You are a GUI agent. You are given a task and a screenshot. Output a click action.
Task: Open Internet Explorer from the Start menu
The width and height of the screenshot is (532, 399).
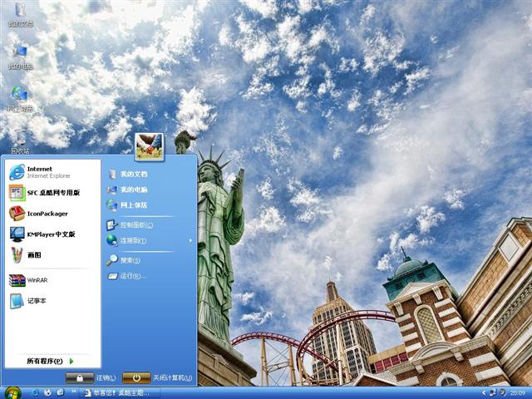(x=52, y=172)
